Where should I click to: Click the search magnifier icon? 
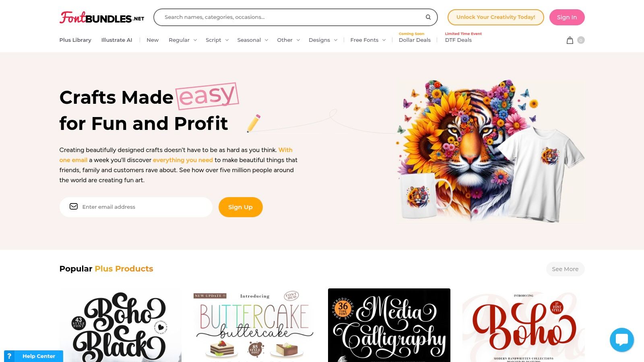pos(428,17)
